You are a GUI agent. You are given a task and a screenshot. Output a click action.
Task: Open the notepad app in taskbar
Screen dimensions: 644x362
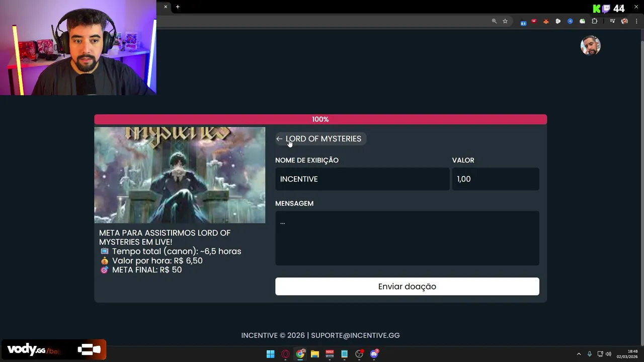[344, 354]
